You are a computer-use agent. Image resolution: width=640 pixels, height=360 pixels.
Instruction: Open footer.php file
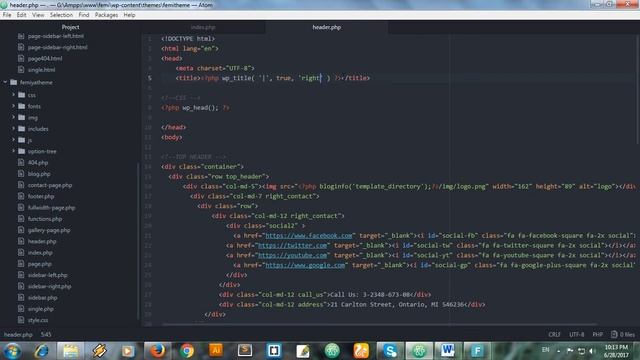tap(41, 196)
